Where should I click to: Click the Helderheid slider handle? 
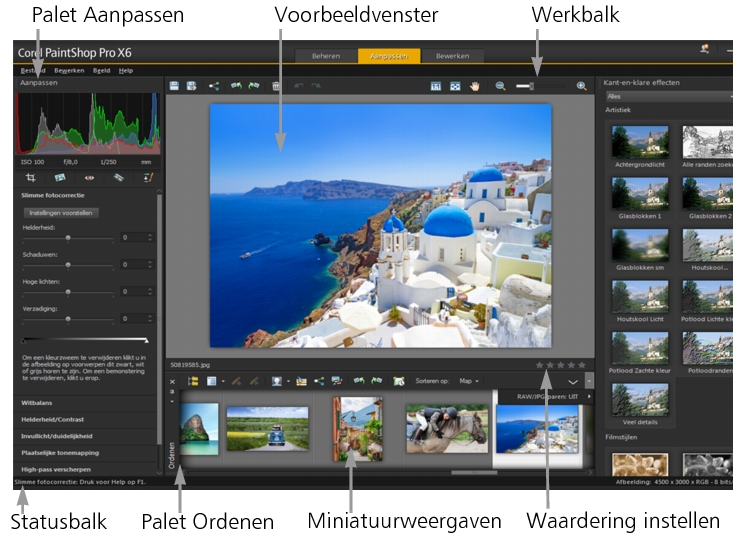pos(68,238)
